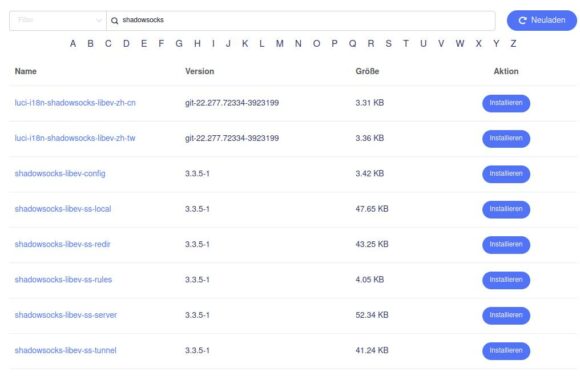
Task: Filter packages by letter O
Action: pos(316,44)
